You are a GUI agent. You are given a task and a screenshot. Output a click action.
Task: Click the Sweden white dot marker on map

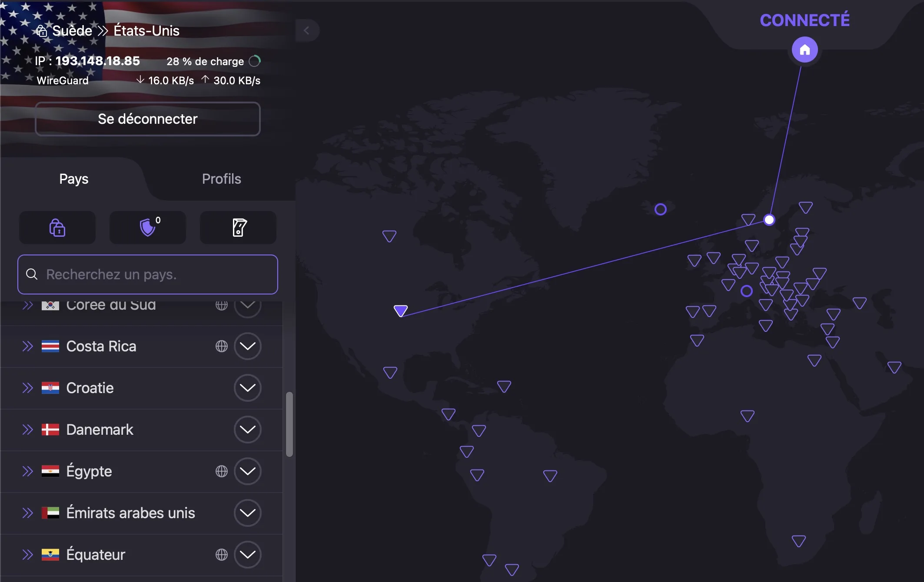click(x=769, y=220)
